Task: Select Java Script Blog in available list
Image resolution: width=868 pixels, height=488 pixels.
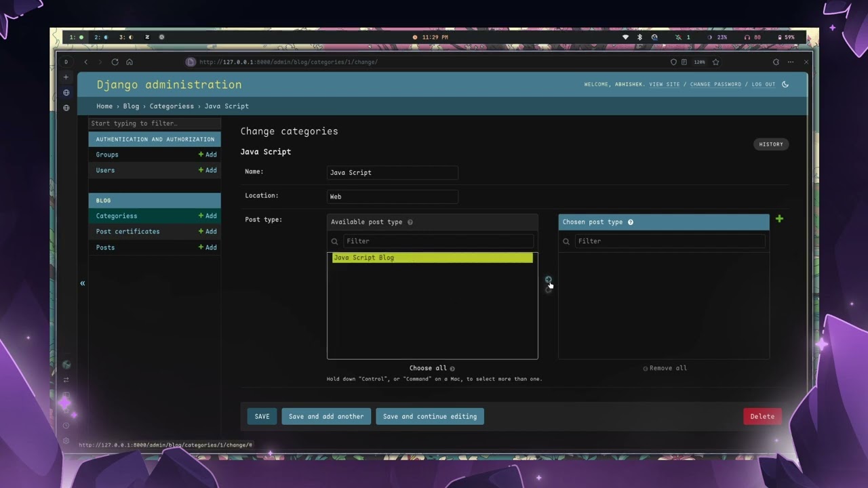Action: coord(433,258)
